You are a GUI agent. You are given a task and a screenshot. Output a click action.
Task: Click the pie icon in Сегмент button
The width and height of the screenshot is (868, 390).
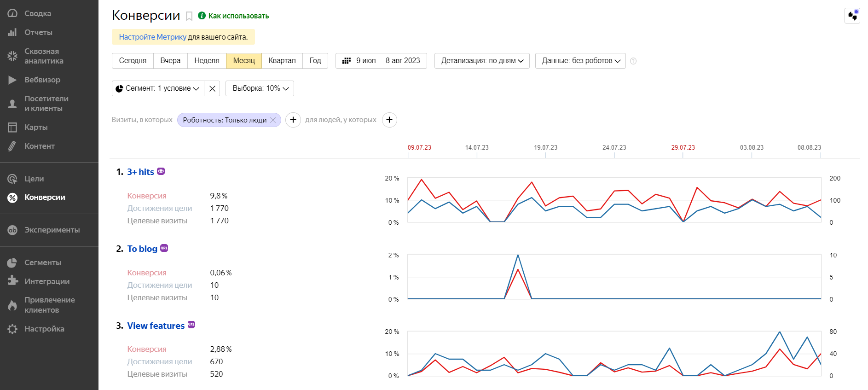coord(119,88)
